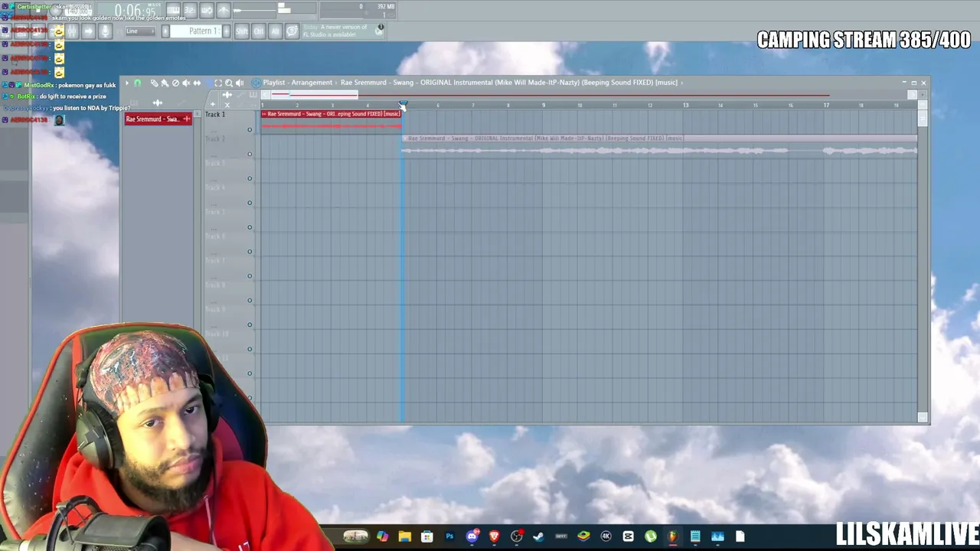Screen dimensions: 980x551
Task: Choose the Select tool in Playlist toolbar
Action: [218, 83]
